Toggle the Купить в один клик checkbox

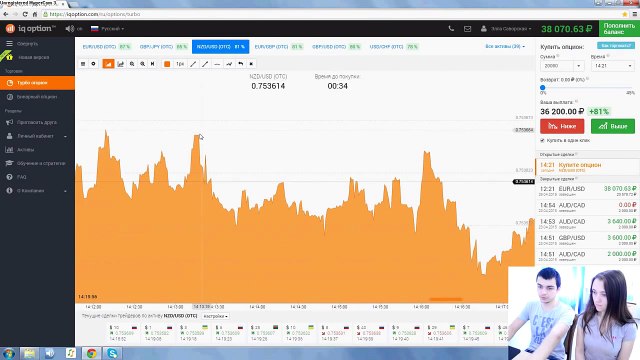click(542, 140)
